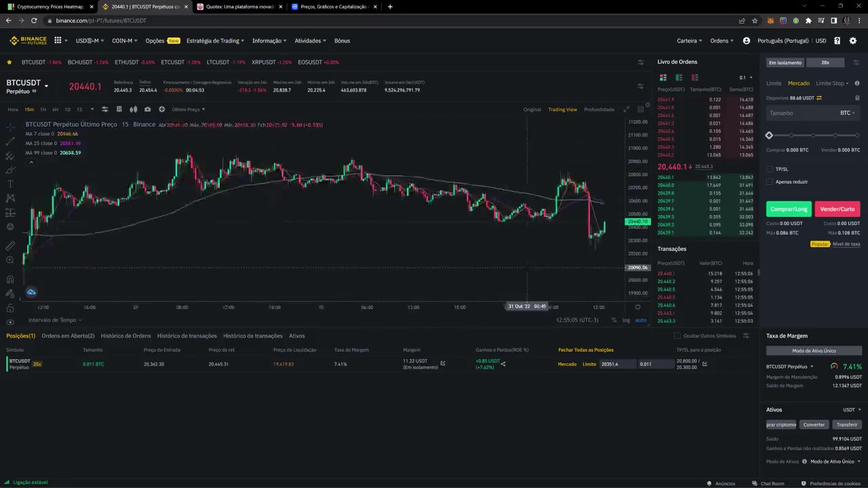Image resolution: width=868 pixels, height=488 pixels.
Task: Enable the Apenas reduzir checkbox
Action: pos(770,182)
